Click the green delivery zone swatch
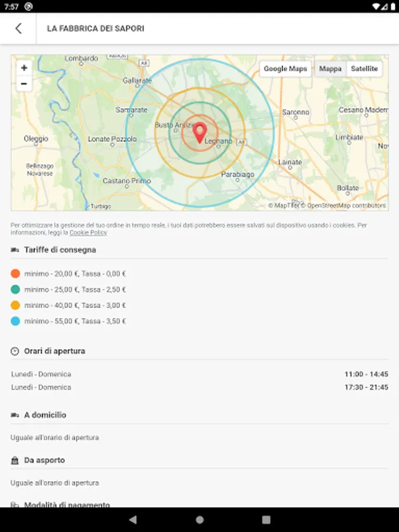 pos(15,290)
